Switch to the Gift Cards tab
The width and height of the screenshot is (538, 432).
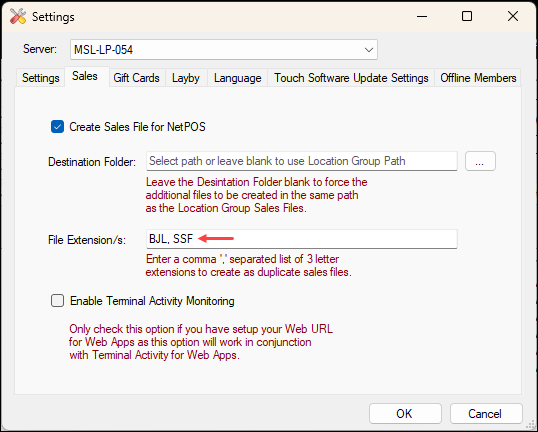click(x=136, y=78)
